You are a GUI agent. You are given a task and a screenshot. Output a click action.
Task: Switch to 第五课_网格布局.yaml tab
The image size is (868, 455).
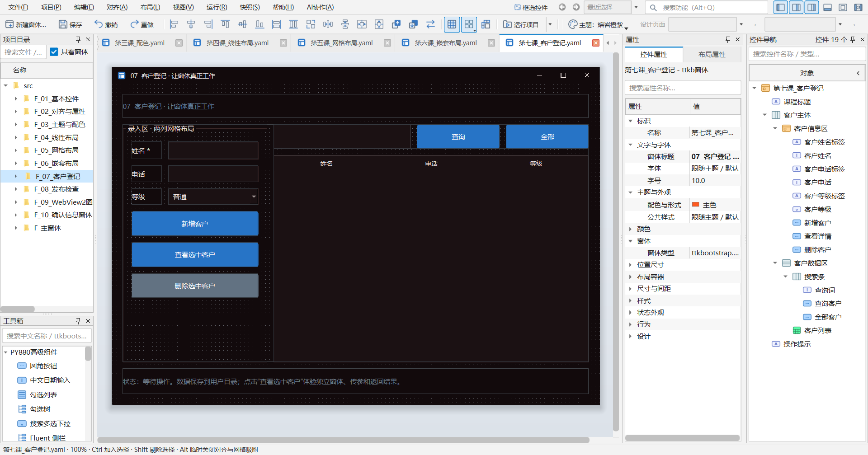(341, 43)
